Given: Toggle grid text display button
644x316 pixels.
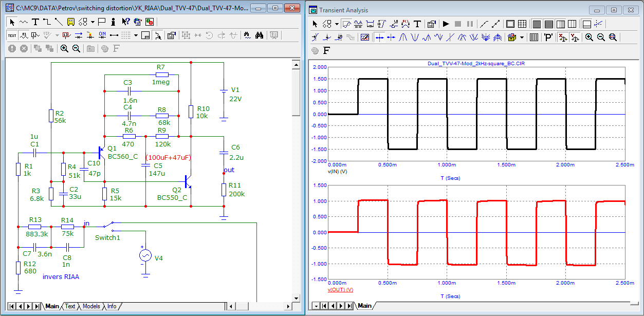Looking at the screenshot, I should (12, 35).
